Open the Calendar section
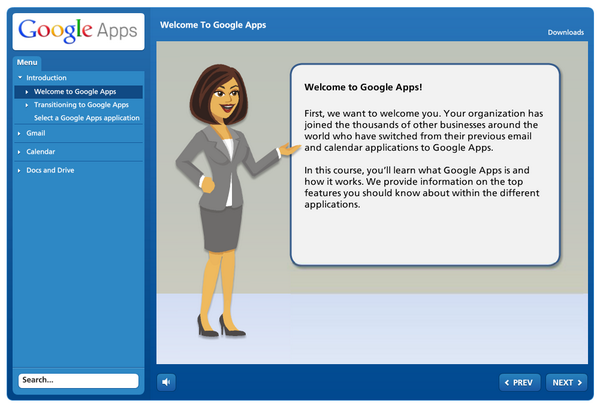Viewport: 600px width, 406px height. pos(41,152)
